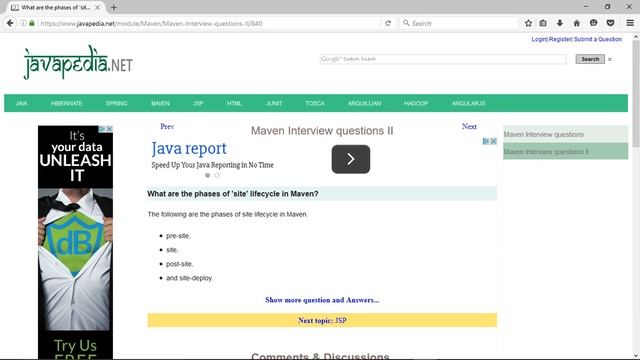This screenshot has width=640, height=360.
Task: Open Maven Interview questions II sidebar item
Action: click(565, 151)
